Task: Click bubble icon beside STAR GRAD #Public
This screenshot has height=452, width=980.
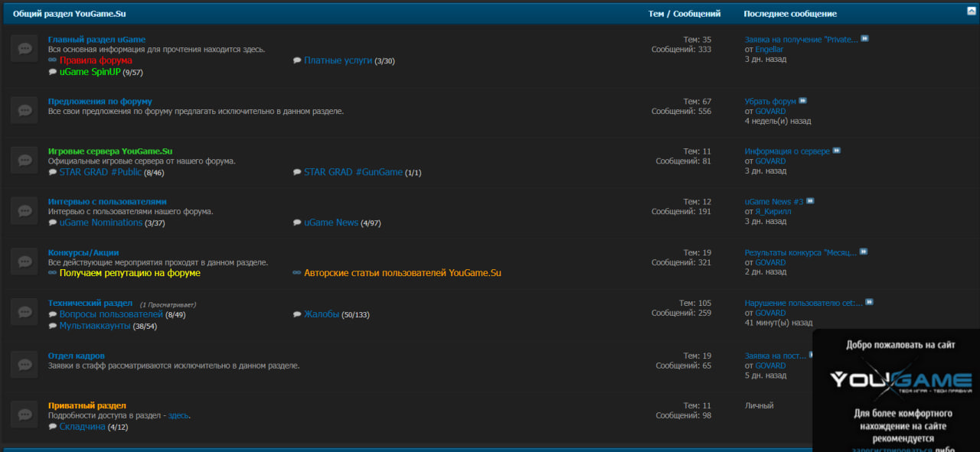Action: click(x=53, y=172)
